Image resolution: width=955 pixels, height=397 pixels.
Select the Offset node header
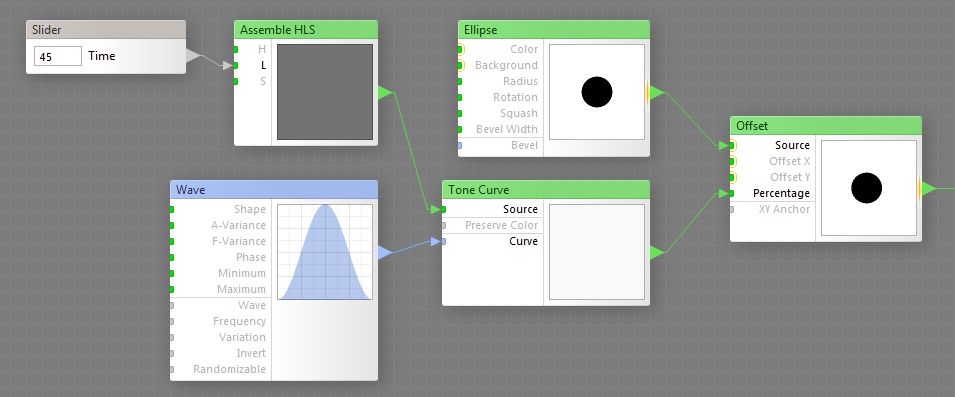pyautogui.click(x=826, y=125)
